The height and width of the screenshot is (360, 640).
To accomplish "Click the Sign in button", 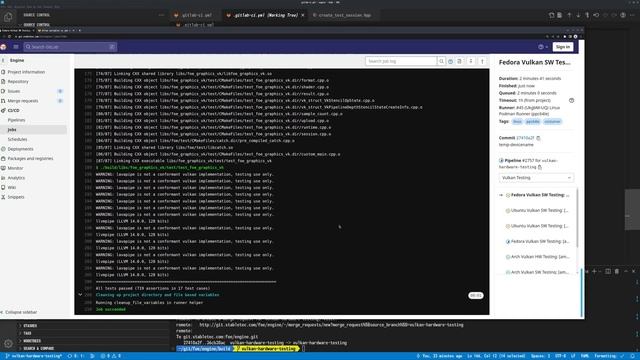I will click(x=562, y=47).
